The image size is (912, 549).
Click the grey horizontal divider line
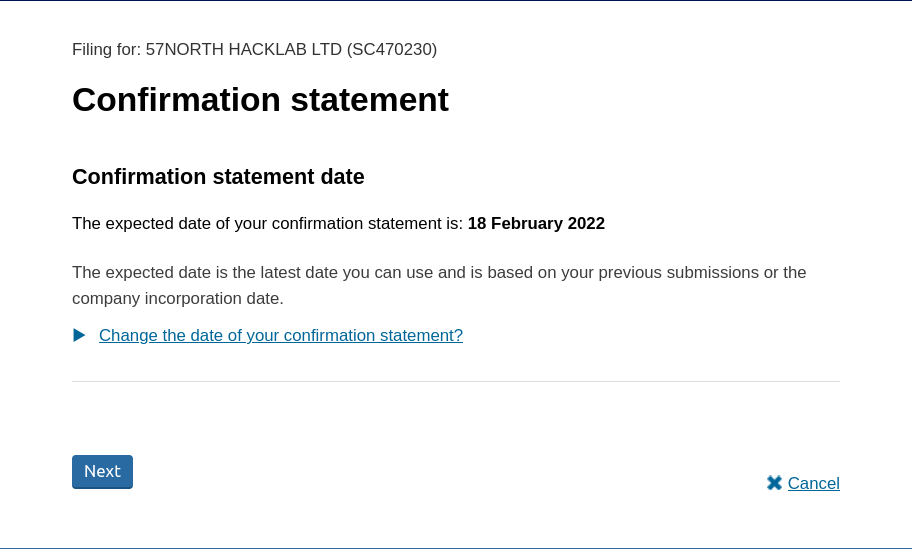pyautogui.click(x=456, y=381)
